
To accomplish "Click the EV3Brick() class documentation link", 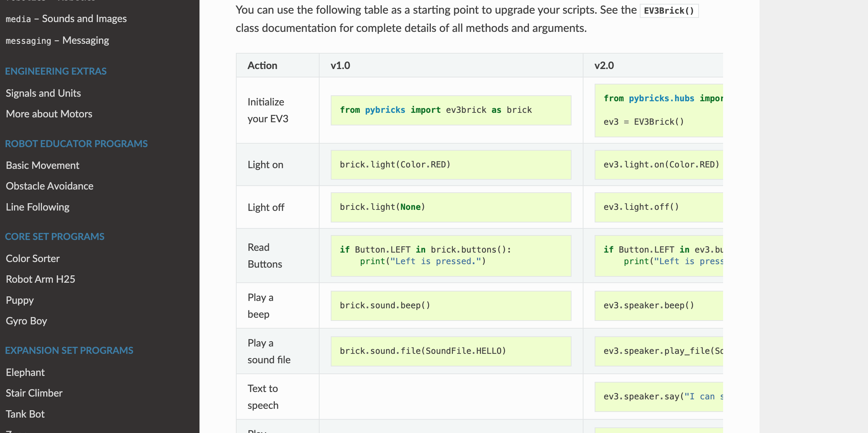I will (669, 11).
